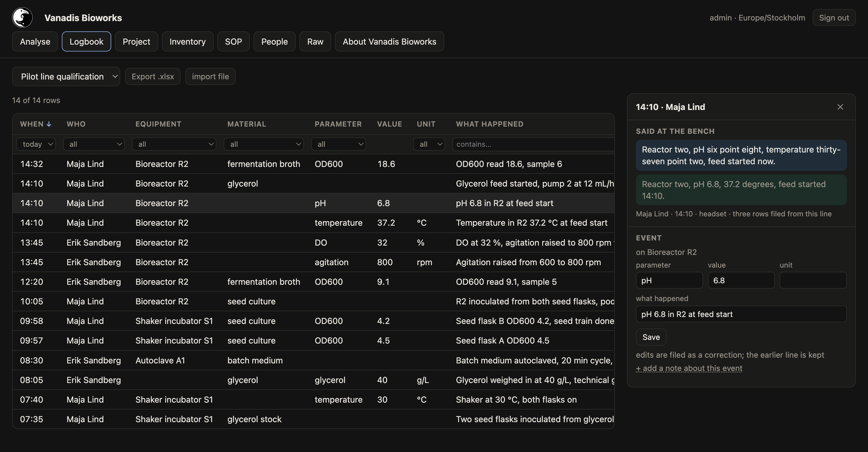Click the spoken transcript 'Reactor two, pH six point eight'
The width and height of the screenshot is (868, 452).
(741, 155)
